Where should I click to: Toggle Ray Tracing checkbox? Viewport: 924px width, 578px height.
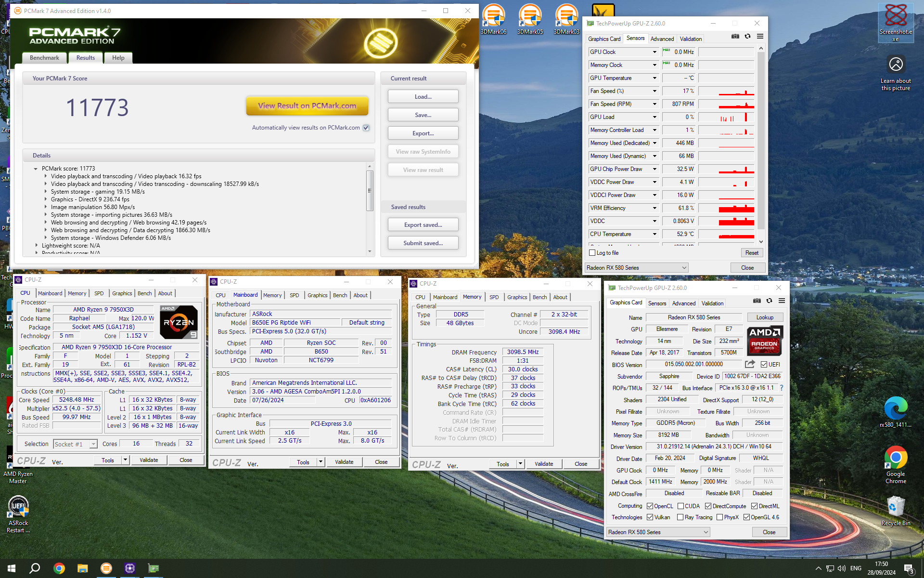pos(680,517)
